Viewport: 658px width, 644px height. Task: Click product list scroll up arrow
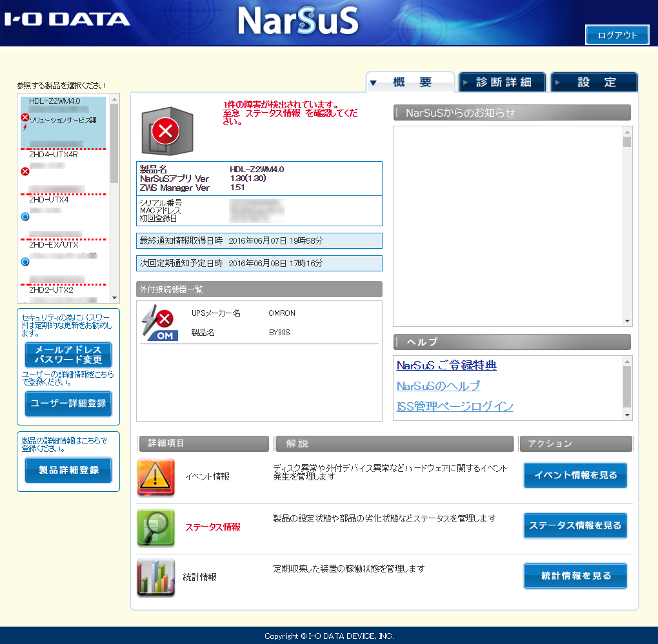pos(114,99)
